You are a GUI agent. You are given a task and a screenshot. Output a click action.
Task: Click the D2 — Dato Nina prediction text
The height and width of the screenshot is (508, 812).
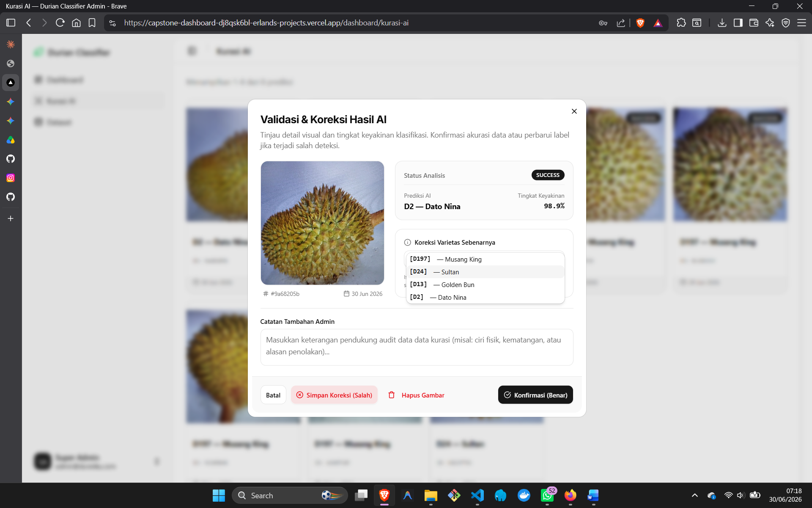432,207
